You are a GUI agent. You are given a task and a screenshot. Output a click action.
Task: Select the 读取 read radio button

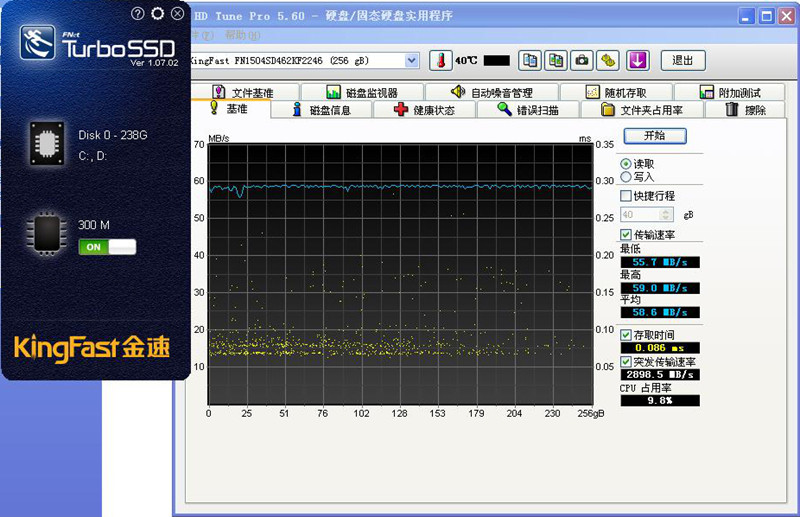point(626,164)
